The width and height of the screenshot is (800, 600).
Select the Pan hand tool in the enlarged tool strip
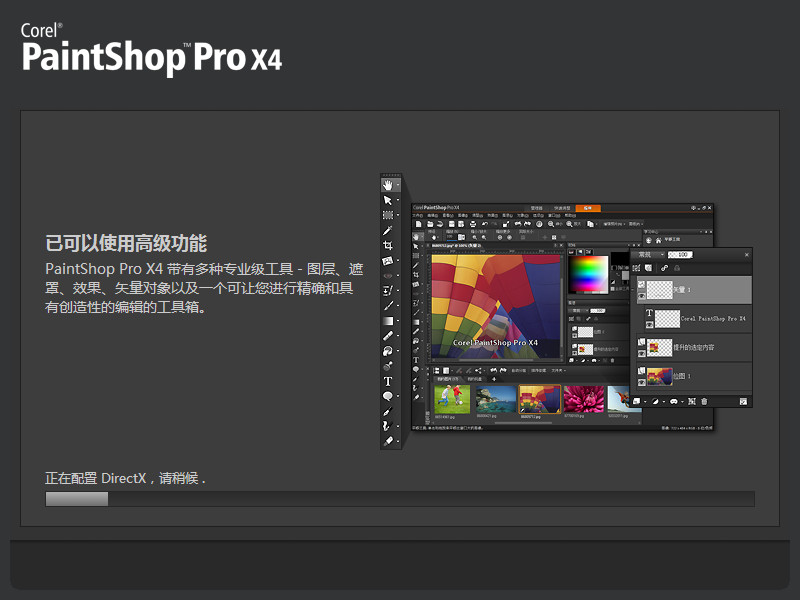pos(388,185)
